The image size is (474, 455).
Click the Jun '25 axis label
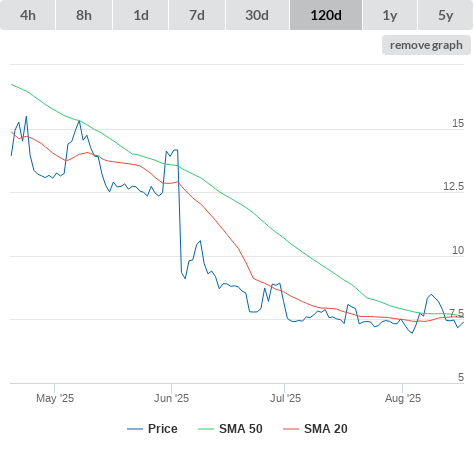171,398
